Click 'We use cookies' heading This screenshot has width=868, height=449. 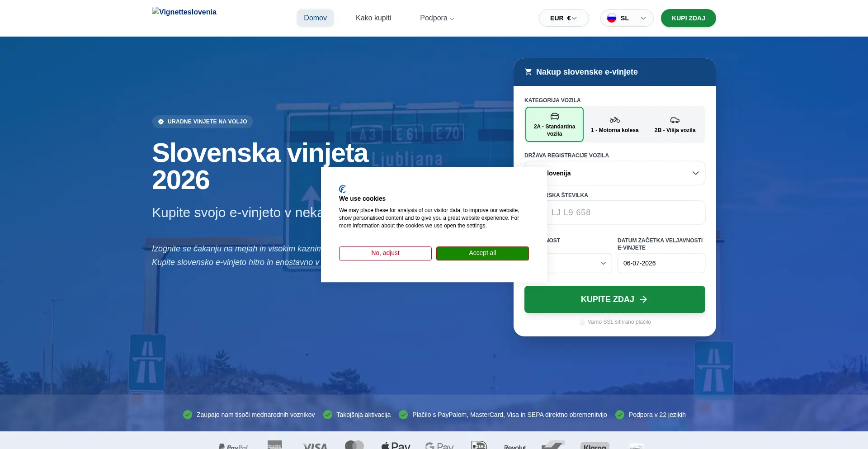click(362, 199)
